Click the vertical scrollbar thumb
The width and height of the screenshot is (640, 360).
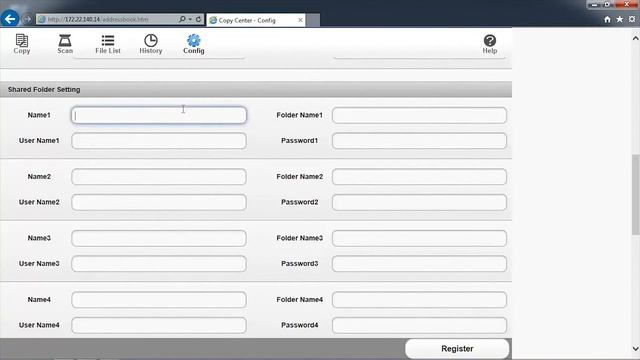pyautogui.click(x=636, y=195)
